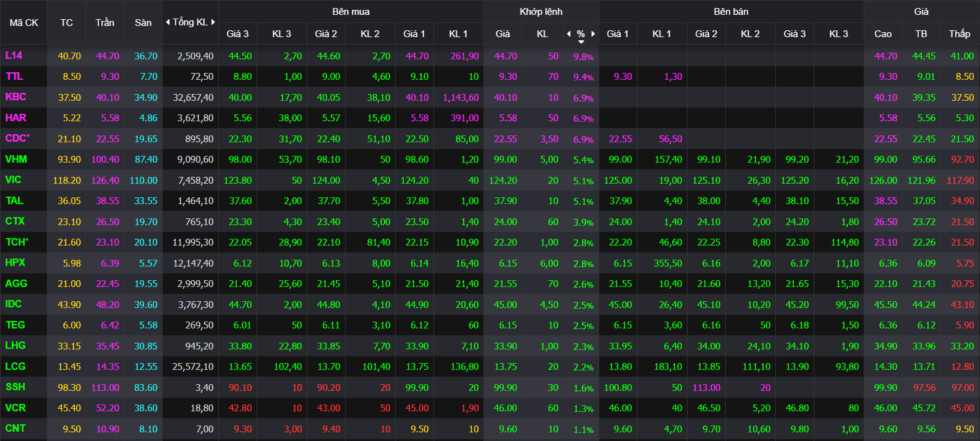
Task: Click VIC ceiling price 126.40
Action: point(105,181)
